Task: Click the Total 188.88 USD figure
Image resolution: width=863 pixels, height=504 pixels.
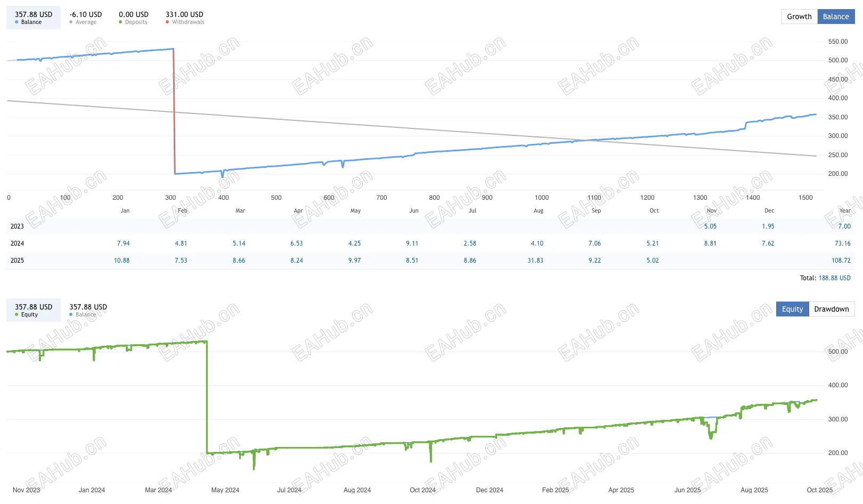Action: tap(834, 278)
